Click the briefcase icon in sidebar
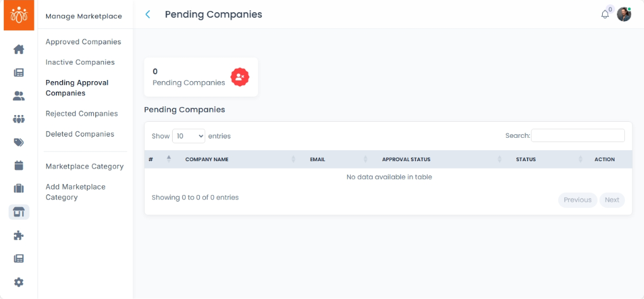Viewport: 644px width, 299px height. click(18, 188)
